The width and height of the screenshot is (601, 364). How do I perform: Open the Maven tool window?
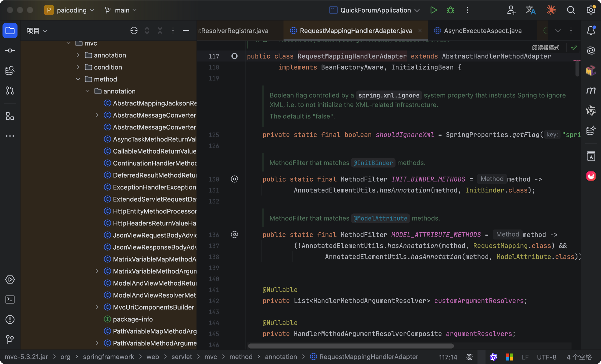coord(591,90)
